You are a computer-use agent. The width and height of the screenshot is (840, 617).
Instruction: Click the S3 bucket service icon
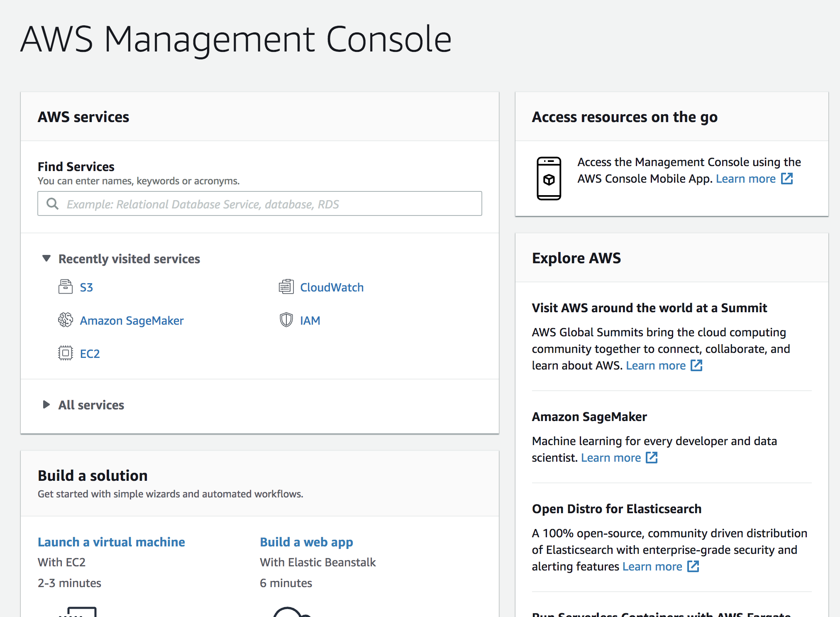(x=65, y=287)
